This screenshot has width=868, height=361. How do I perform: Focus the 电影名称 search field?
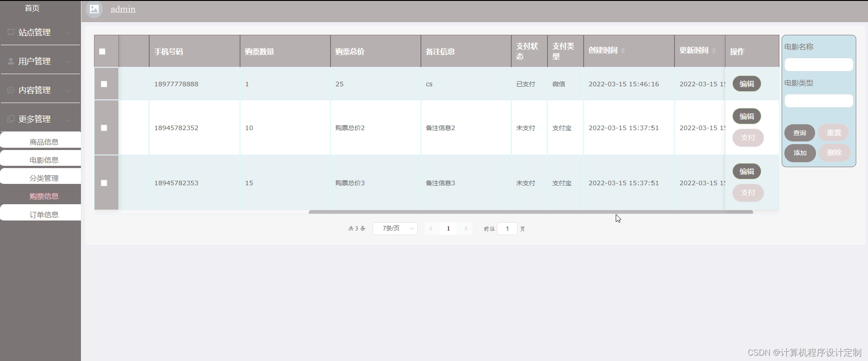819,65
